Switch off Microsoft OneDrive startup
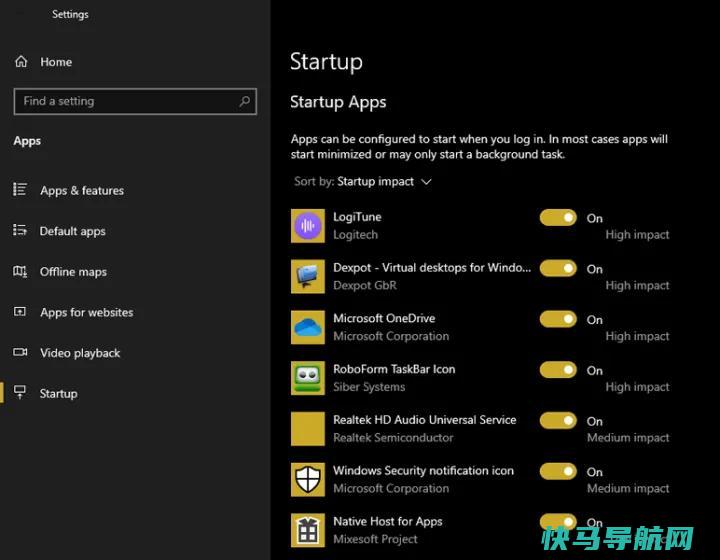 point(558,319)
